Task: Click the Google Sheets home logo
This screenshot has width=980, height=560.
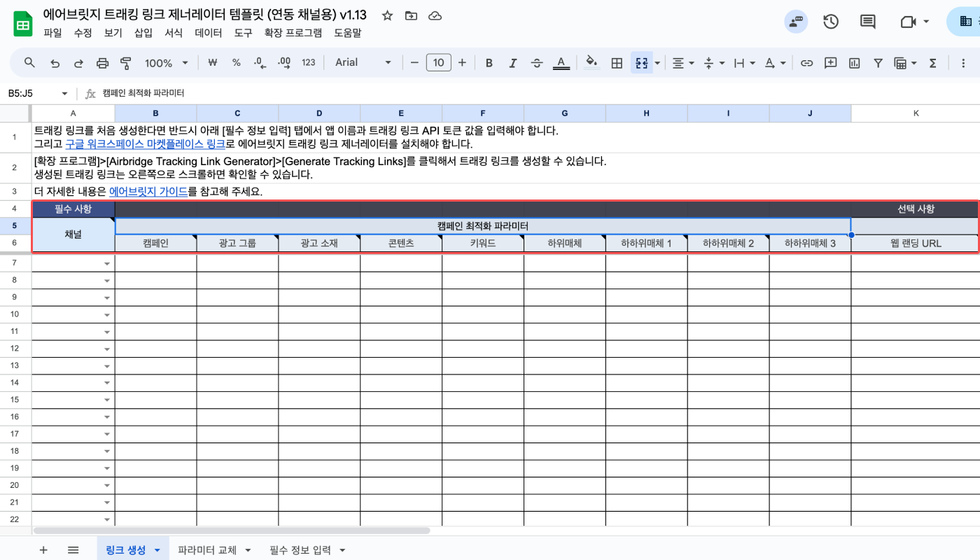Action: [23, 23]
